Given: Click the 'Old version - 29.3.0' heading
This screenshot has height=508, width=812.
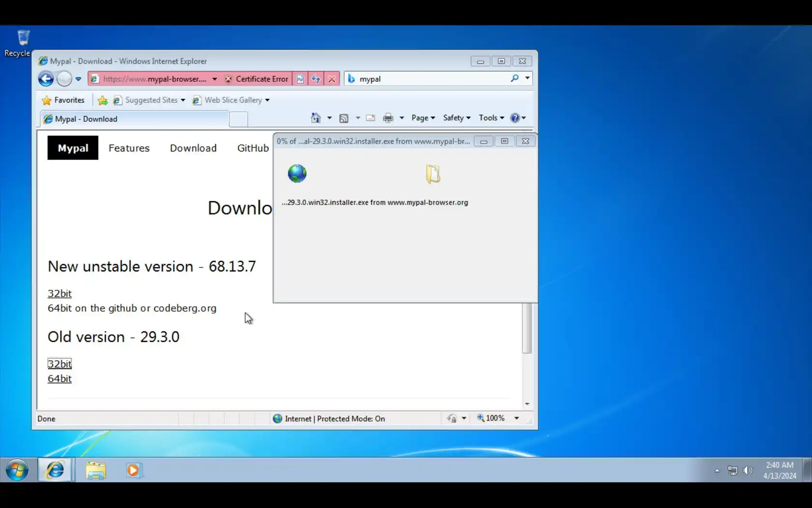Looking at the screenshot, I should click(114, 337).
